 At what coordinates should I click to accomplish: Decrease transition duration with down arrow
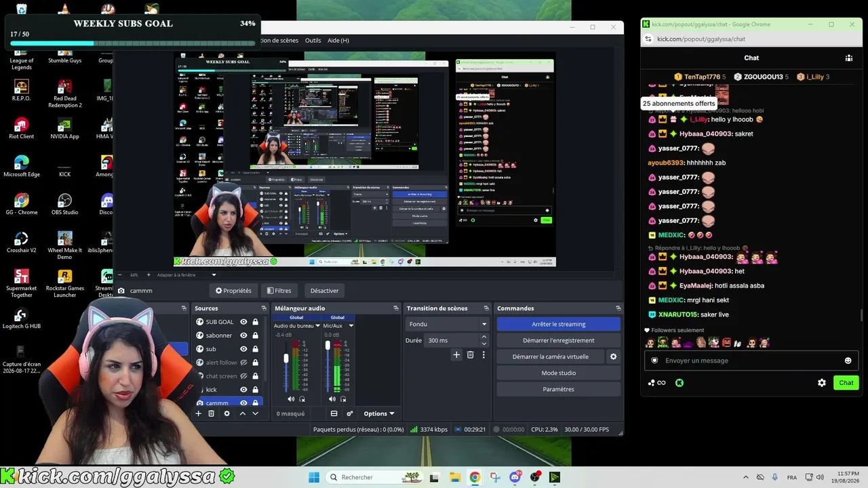484,343
